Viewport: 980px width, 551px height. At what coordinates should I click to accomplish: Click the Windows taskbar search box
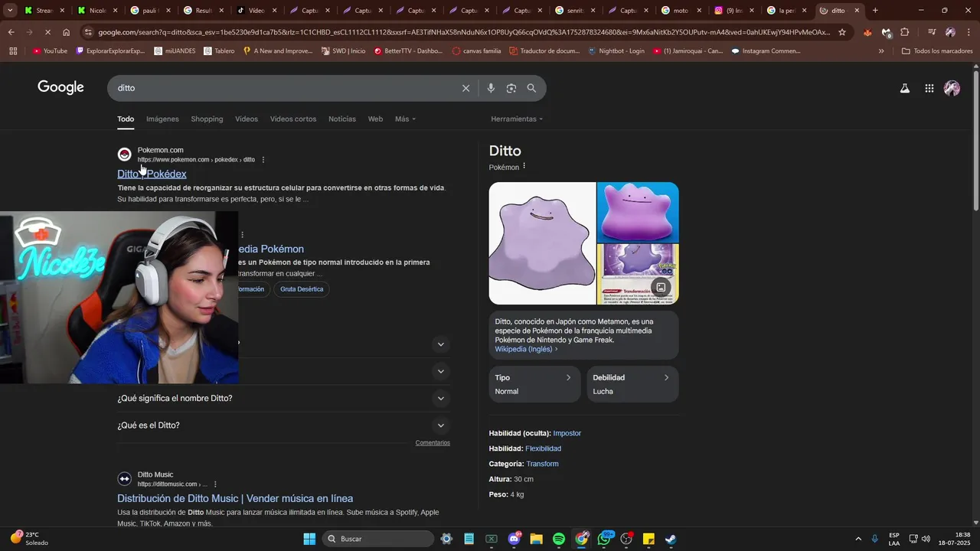click(x=378, y=539)
